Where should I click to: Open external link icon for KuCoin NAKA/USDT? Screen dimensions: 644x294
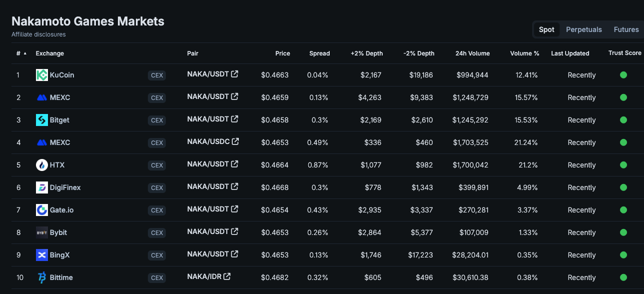[x=234, y=74]
